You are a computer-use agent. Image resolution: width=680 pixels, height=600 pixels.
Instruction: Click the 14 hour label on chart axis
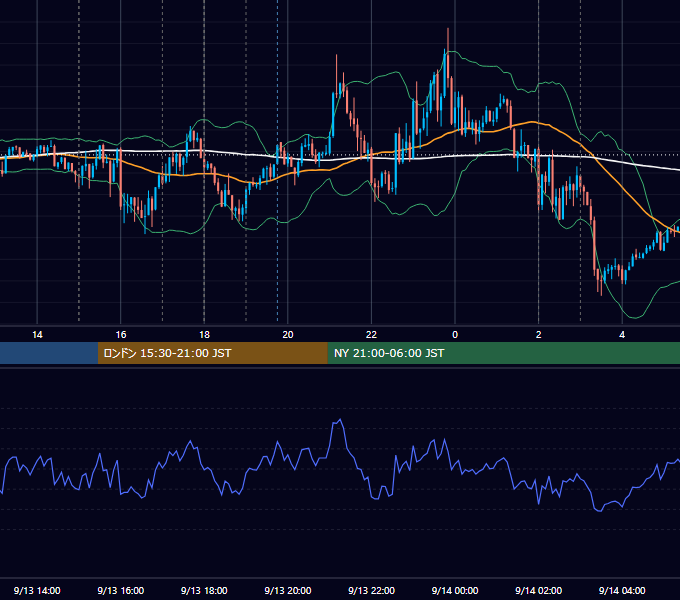[x=37, y=335]
